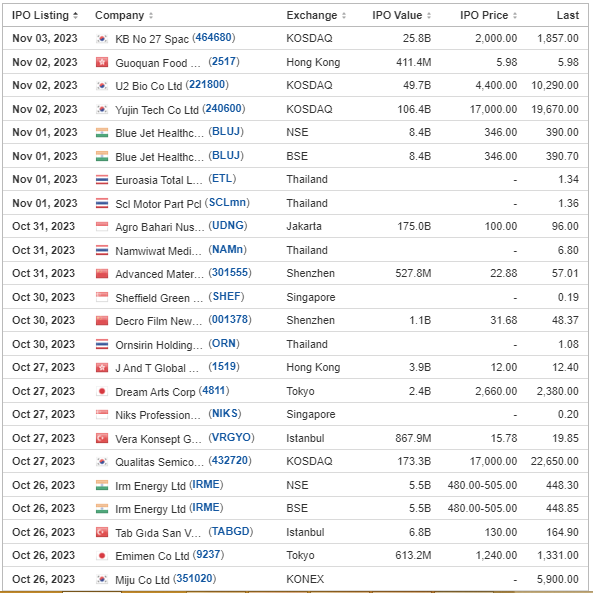Click the Exchange column header
This screenshot has width=593, height=593.
click(312, 16)
